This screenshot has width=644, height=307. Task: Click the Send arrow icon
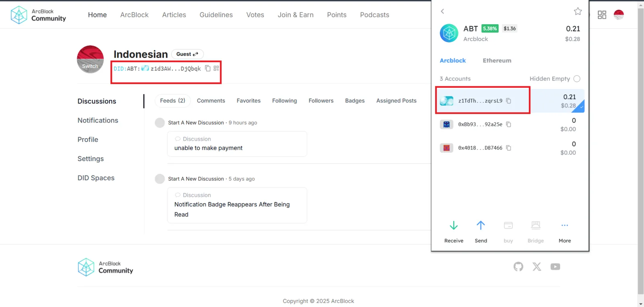(481, 226)
